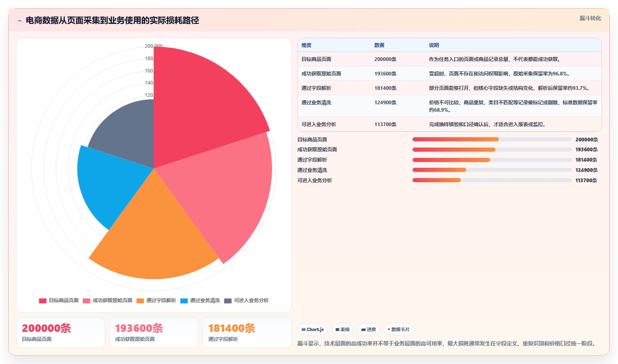This screenshot has width=618, height=364.
Task: Click the 漏斗显示 summary sentence at bottom
Action: pyautogui.click(x=447, y=343)
